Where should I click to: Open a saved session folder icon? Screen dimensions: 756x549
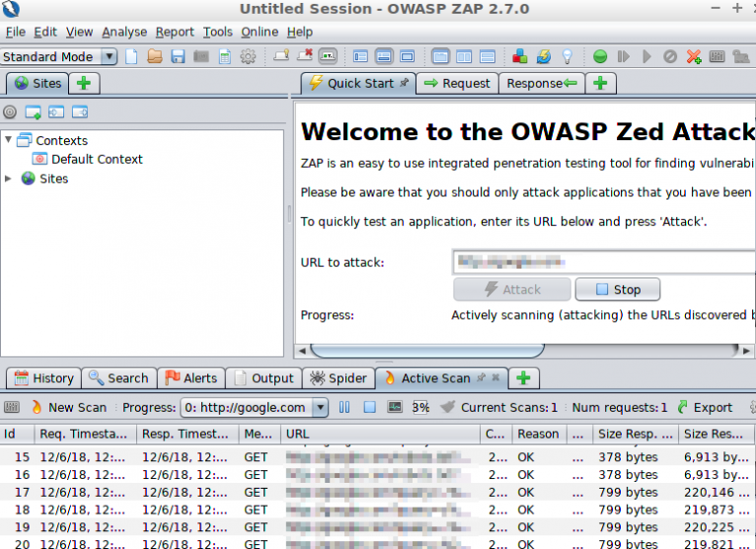pos(154,57)
